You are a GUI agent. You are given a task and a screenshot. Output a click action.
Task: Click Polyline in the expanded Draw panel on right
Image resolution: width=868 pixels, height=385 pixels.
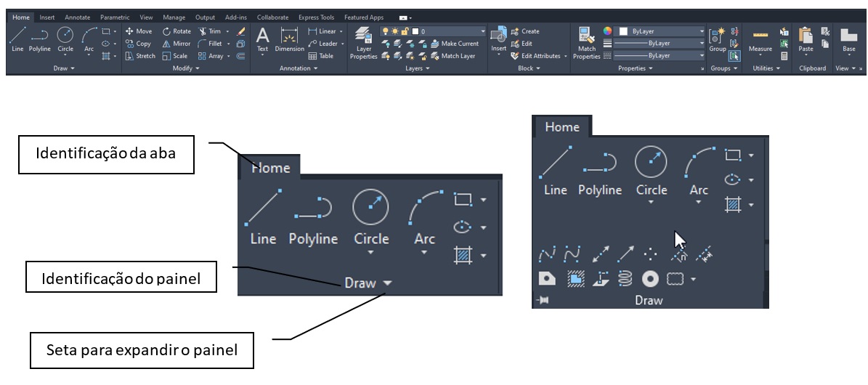coord(599,173)
